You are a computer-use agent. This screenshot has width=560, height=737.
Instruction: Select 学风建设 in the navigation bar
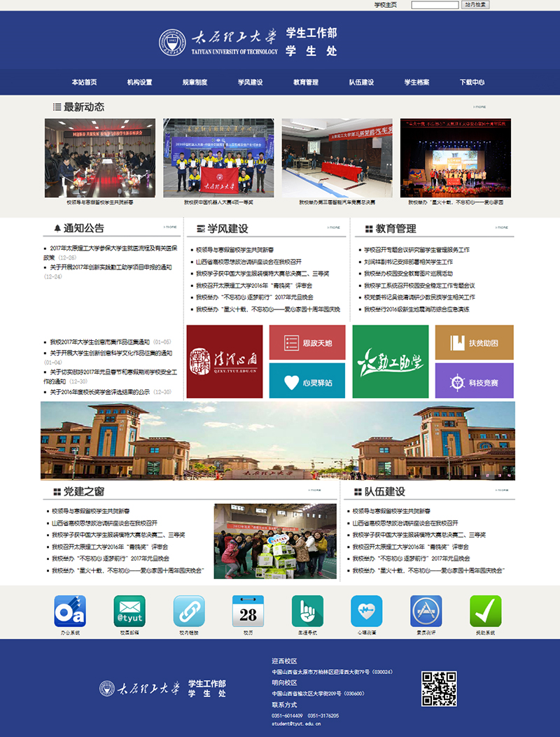[x=250, y=83]
